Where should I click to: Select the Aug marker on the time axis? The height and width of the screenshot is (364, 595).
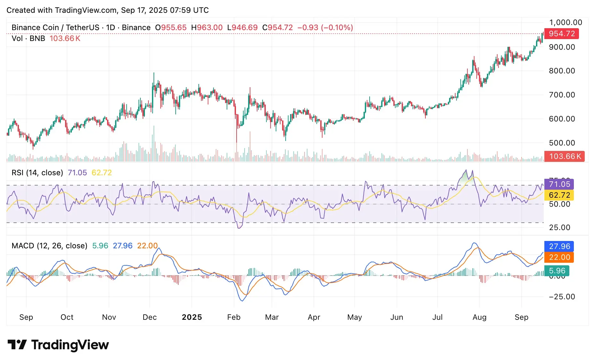(x=480, y=317)
